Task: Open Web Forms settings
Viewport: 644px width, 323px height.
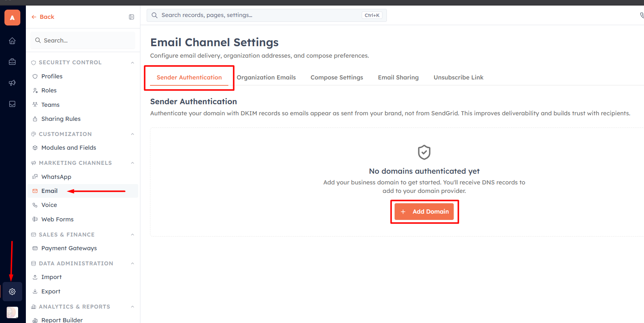Action: (83, 219)
